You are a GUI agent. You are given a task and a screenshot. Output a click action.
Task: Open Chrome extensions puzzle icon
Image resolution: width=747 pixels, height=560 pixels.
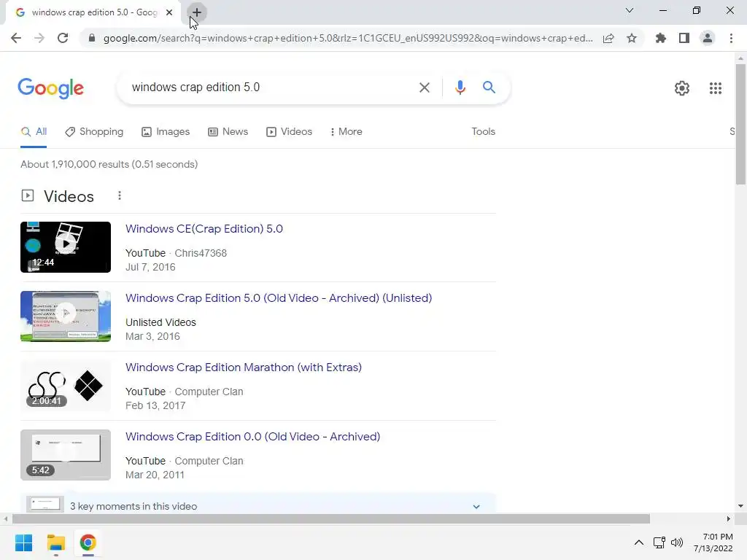click(x=661, y=38)
